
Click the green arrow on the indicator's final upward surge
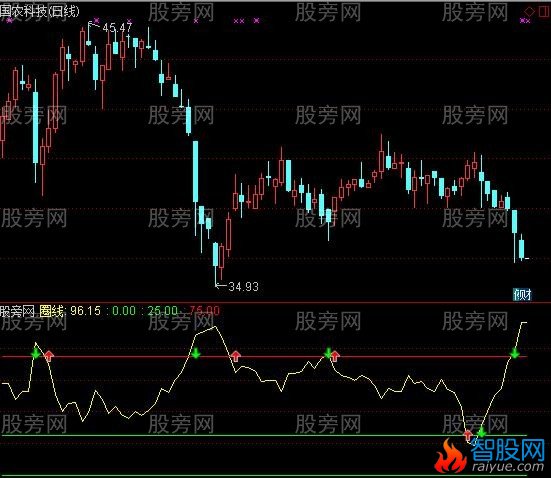pyautogui.click(x=514, y=353)
